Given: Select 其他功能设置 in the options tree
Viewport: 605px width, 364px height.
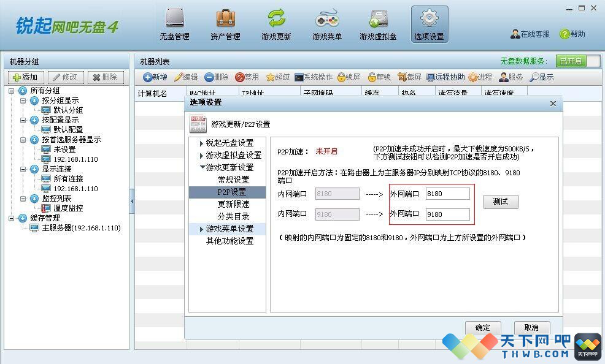Looking at the screenshot, I should [x=229, y=241].
